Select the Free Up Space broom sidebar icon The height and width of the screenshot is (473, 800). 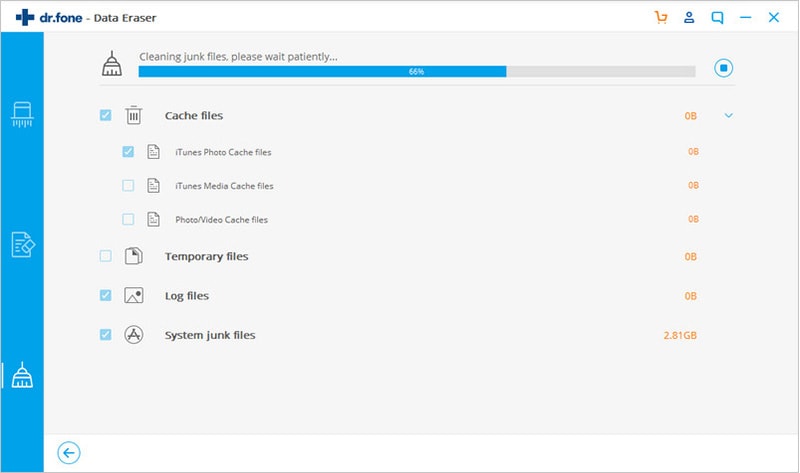click(x=22, y=376)
